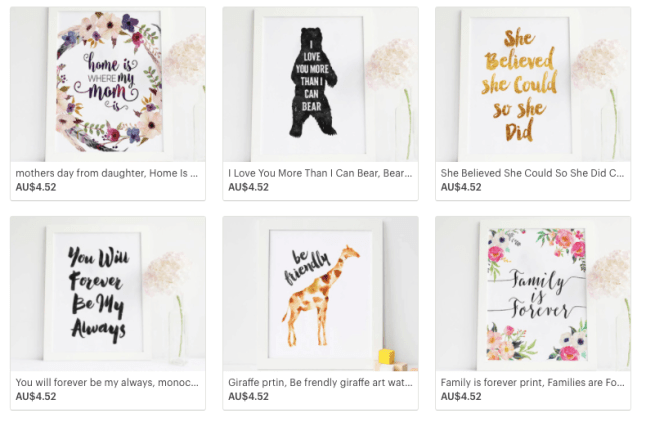Click the yellow toy blocks beside the giraffe print
This screenshot has width=655, height=422.
pyautogui.click(x=386, y=357)
